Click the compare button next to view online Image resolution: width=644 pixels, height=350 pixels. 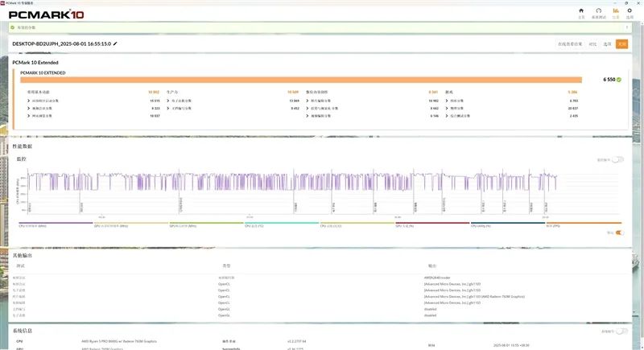(592, 44)
